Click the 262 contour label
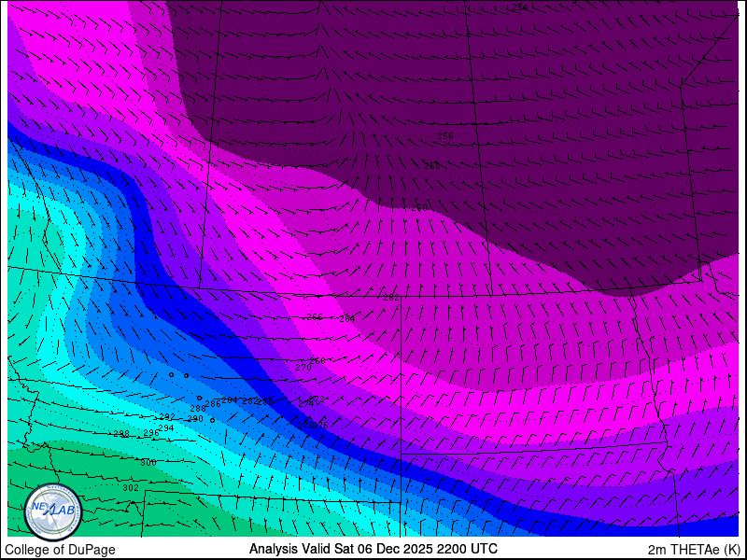Viewport: 747px width, 560px height. click(x=390, y=298)
